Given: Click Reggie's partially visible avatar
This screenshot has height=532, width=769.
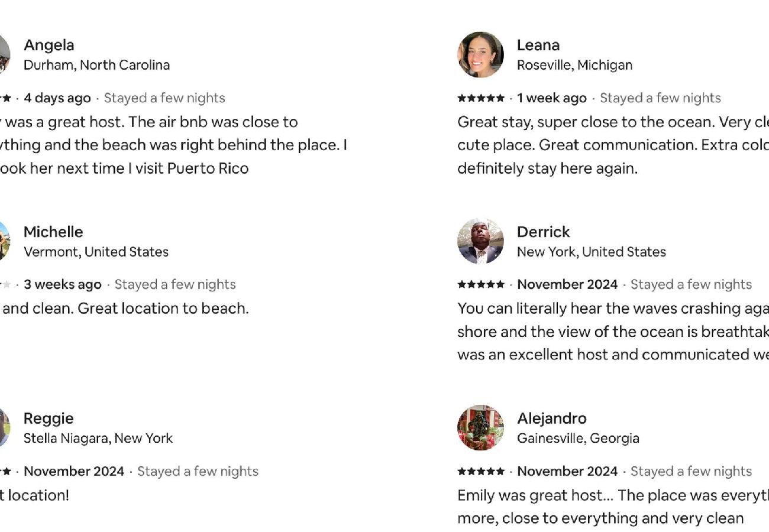Looking at the screenshot, I should tap(5, 428).
